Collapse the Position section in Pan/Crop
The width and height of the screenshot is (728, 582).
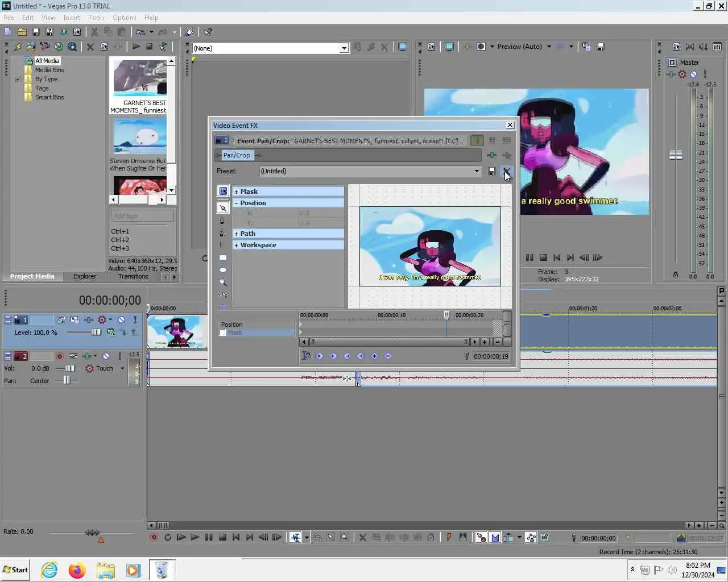click(x=236, y=203)
